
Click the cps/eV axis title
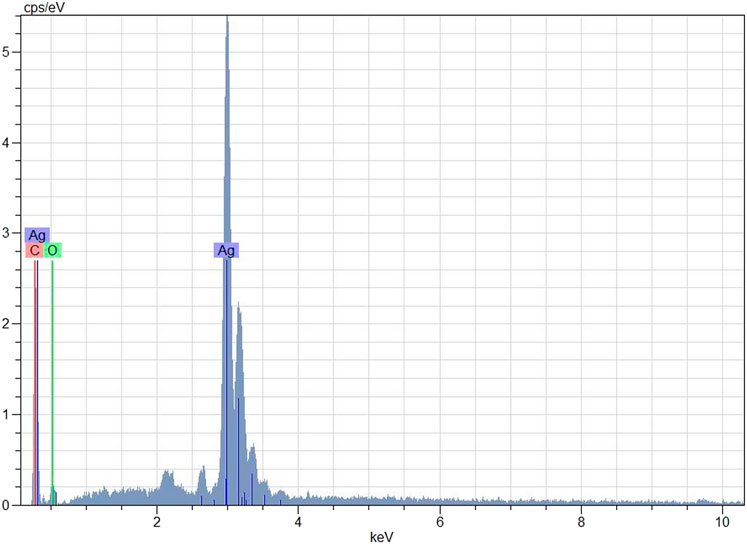[x=44, y=8]
